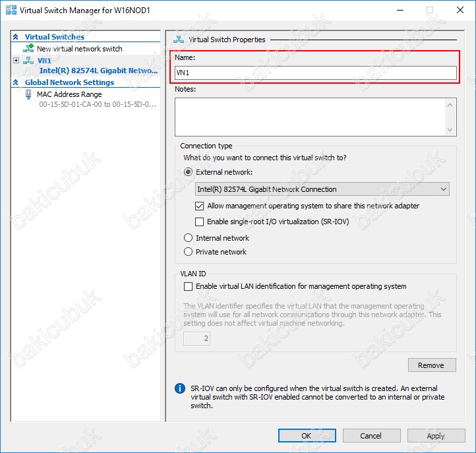Collapse the Global Network Settings section chevron

coord(16,82)
